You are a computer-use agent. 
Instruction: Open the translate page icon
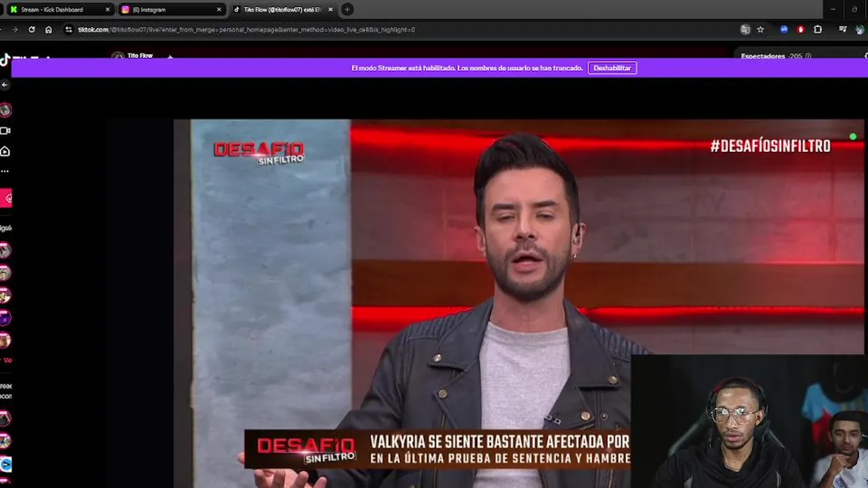[x=745, y=29]
